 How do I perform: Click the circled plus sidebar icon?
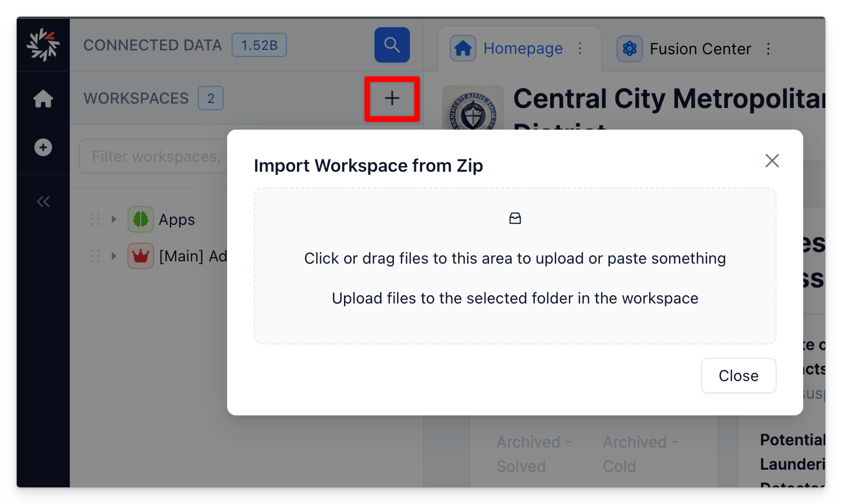(x=43, y=147)
